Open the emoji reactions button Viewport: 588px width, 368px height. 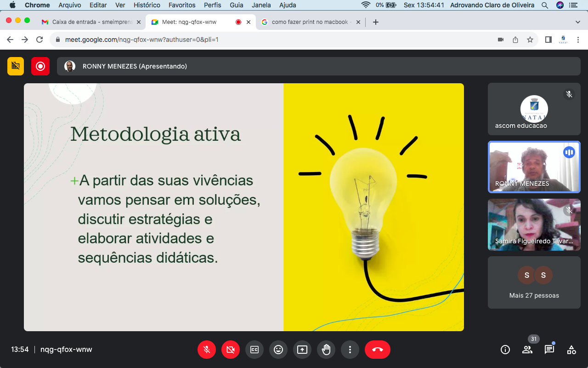[x=278, y=350]
